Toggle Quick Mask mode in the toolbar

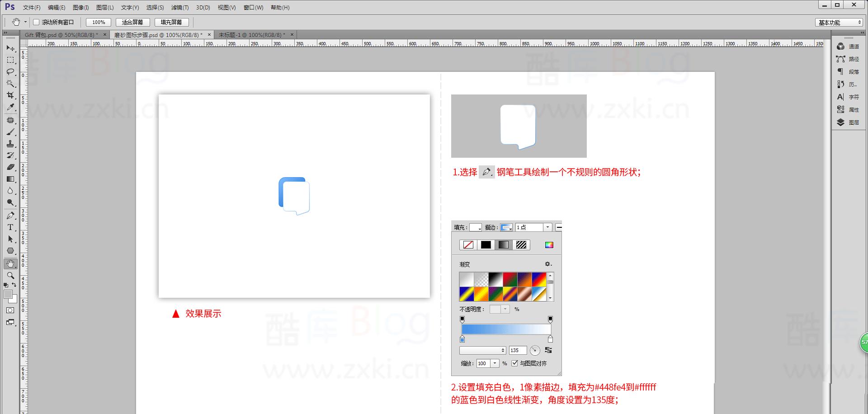pyautogui.click(x=10, y=310)
